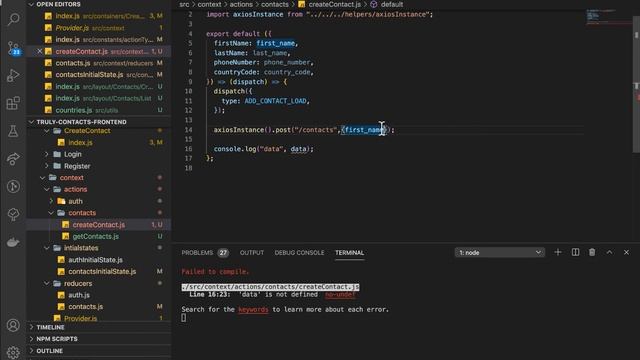Screen dimensions: 640x360
Task: Expand the NPM Scripts section
Action: point(99,339)
